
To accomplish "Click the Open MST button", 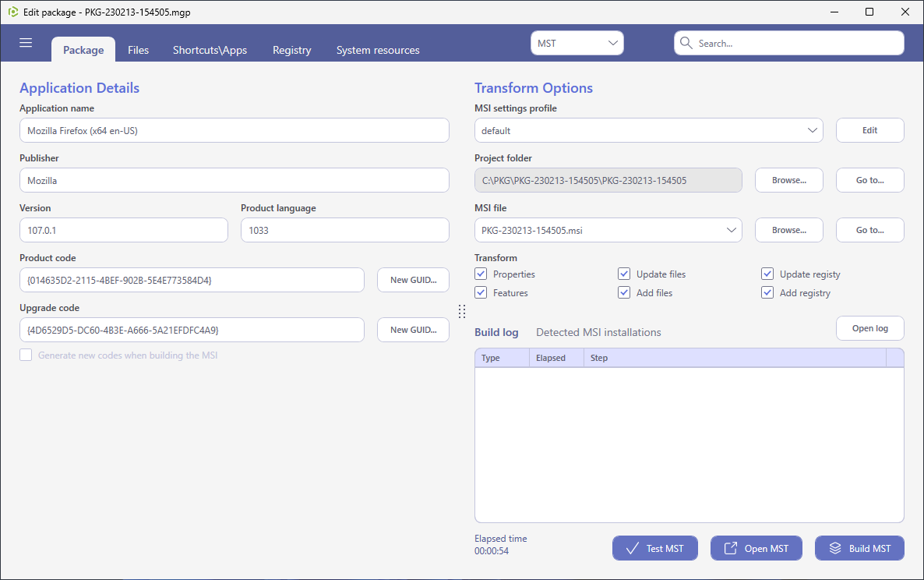I will [x=756, y=548].
